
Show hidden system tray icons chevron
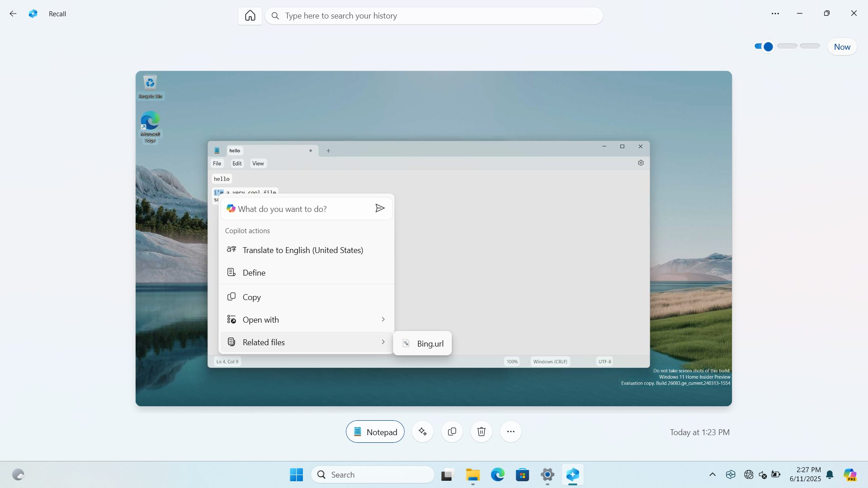click(x=712, y=474)
